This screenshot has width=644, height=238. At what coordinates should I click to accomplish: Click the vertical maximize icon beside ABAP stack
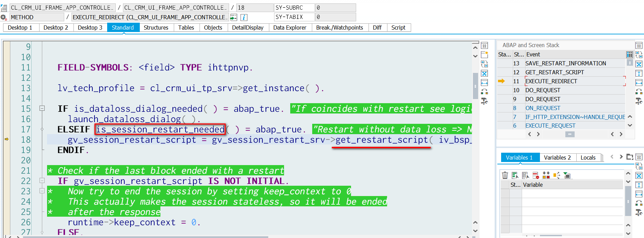[639, 73]
